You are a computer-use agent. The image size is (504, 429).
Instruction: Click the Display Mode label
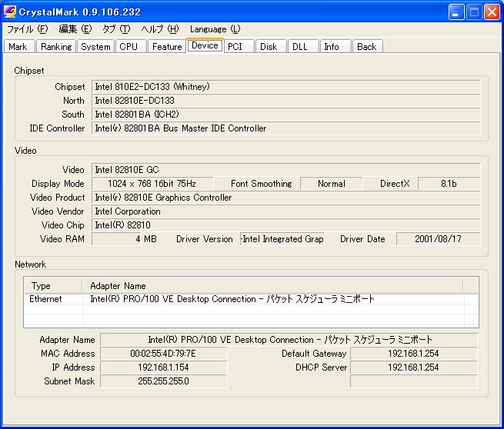pos(58,184)
